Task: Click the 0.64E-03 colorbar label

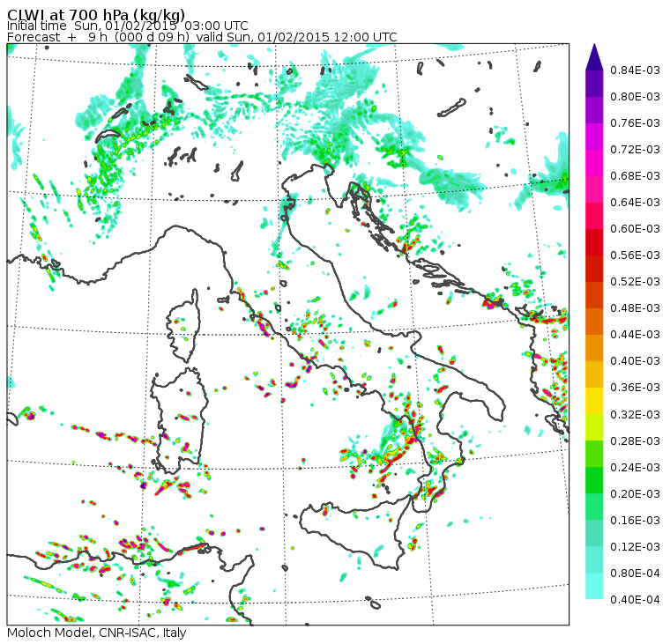Action: (635, 203)
